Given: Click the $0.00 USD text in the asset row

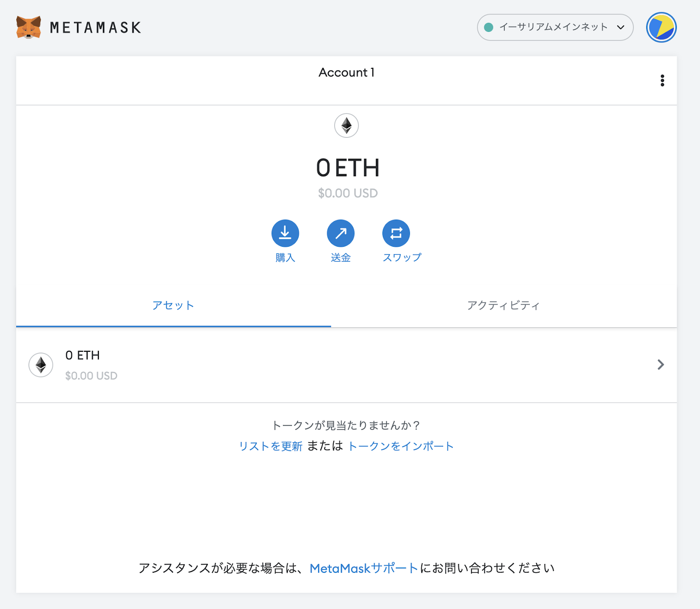Looking at the screenshot, I should coord(91,376).
